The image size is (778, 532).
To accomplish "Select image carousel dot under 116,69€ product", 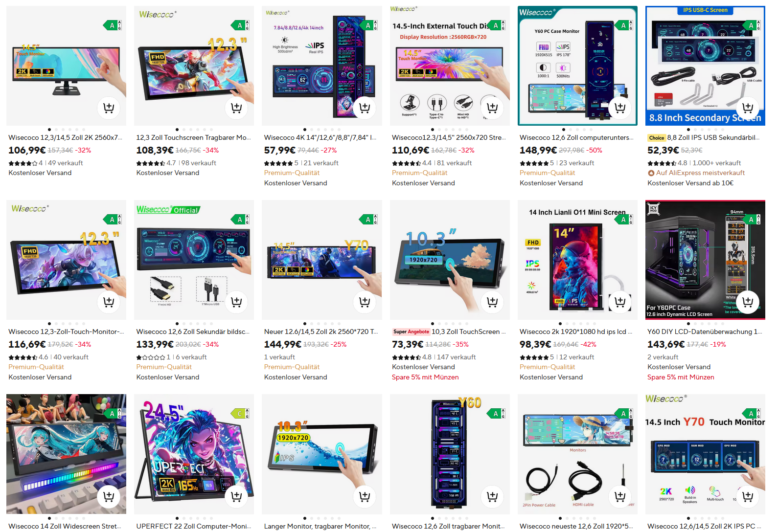I will pos(49,324).
